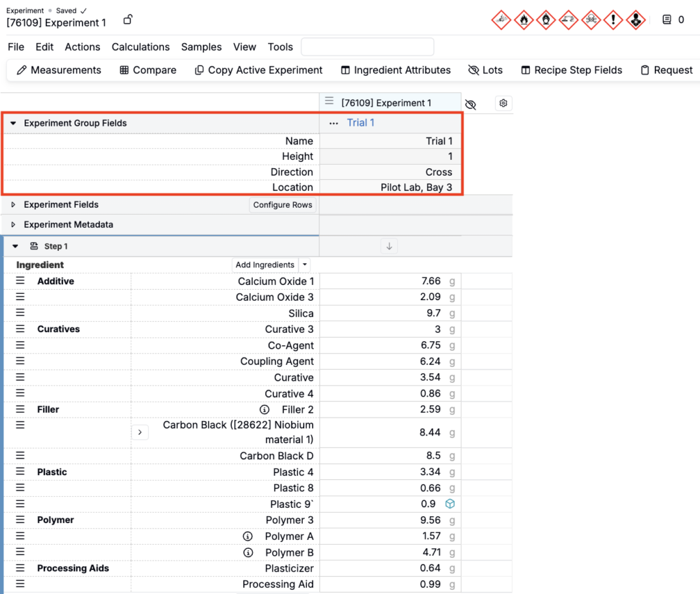The width and height of the screenshot is (700, 594).
Task: Open the Trial 1 link
Action: click(360, 123)
